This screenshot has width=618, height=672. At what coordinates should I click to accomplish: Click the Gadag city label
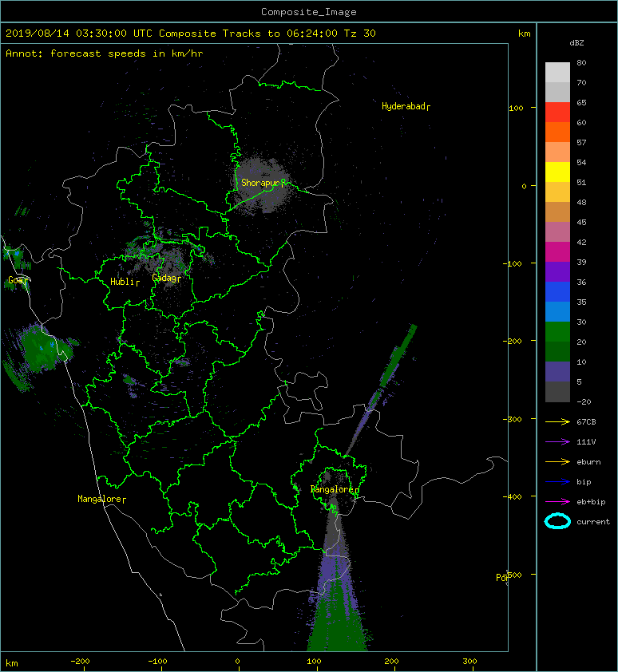tap(166, 279)
